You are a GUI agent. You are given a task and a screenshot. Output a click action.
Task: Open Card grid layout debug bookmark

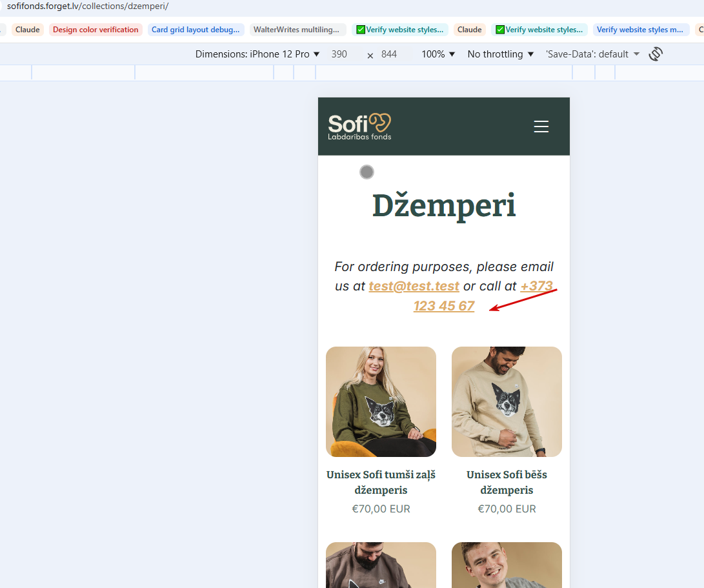(x=196, y=30)
